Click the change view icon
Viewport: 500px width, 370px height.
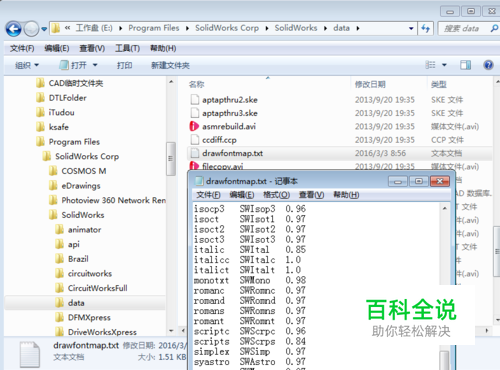pos(430,65)
